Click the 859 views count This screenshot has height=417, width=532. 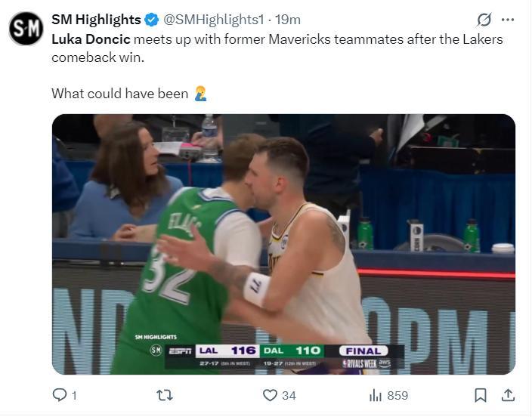coord(397,396)
